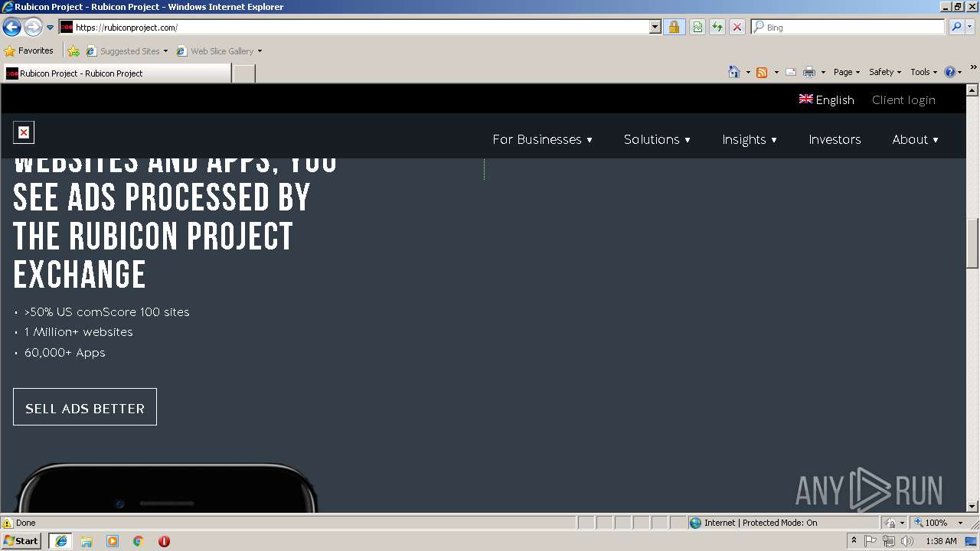Click the network tray icon
Image resolution: width=980 pixels, height=551 pixels.
(x=888, y=541)
